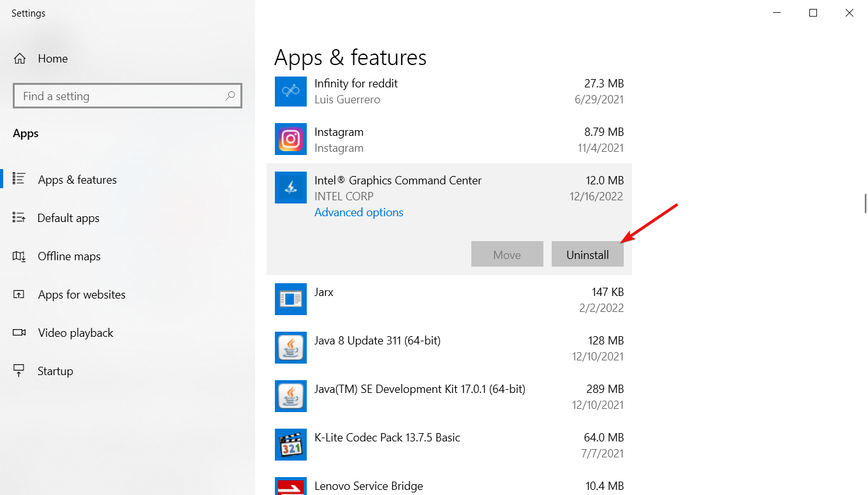The width and height of the screenshot is (868, 495).
Task: Maximize the Settings window
Action: coord(813,13)
